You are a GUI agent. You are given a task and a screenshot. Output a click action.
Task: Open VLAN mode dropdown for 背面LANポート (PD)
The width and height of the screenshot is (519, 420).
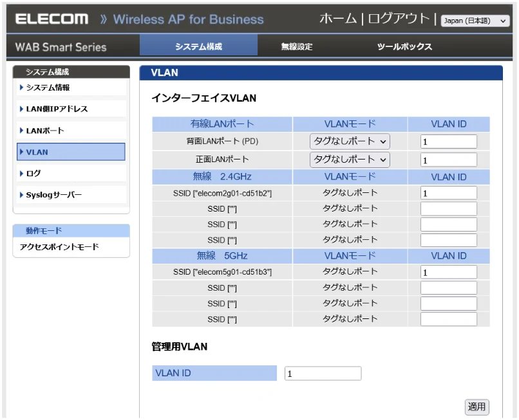350,142
